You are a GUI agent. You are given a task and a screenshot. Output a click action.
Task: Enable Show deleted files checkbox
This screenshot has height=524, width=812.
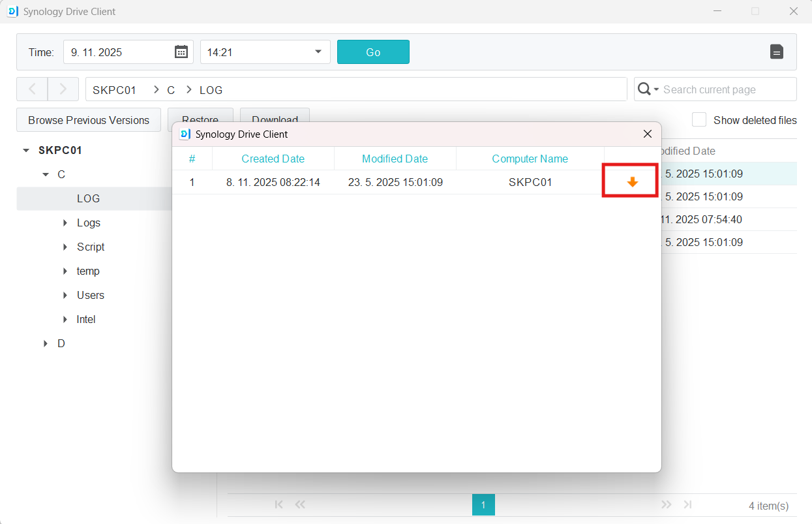point(699,120)
